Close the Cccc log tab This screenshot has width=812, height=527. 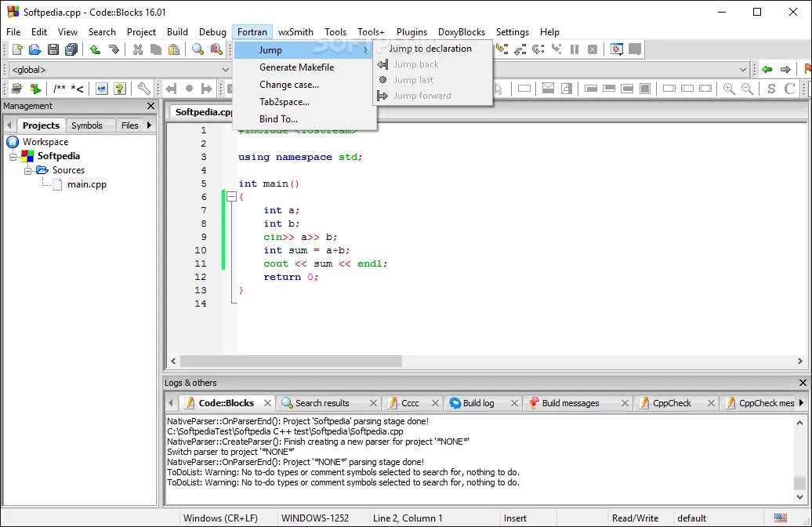point(435,403)
